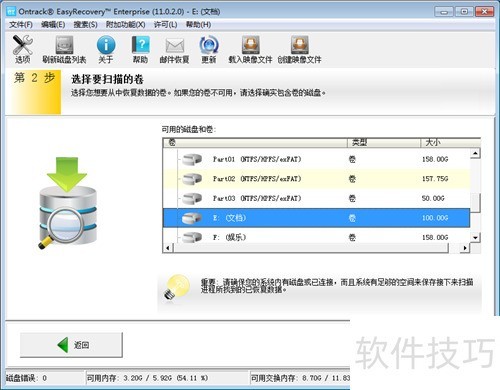Open the 搜索(S) menu
The image size is (500, 390).
click(x=85, y=25)
